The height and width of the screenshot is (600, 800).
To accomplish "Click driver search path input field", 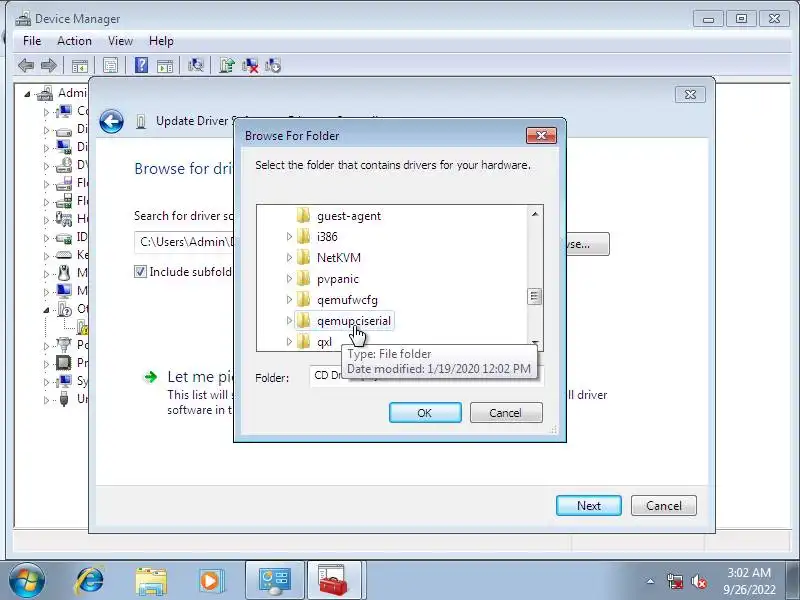I will coord(184,242).
